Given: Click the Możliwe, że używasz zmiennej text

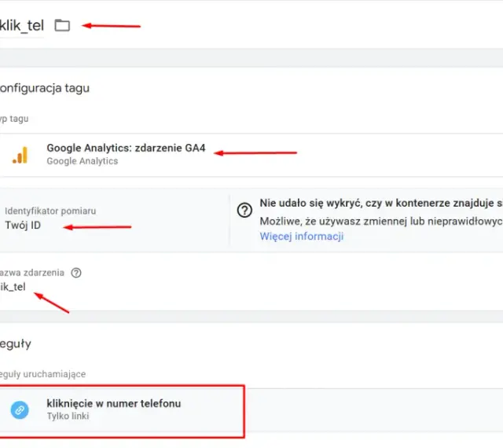Looking at the screenshot, I should point(381,222).
